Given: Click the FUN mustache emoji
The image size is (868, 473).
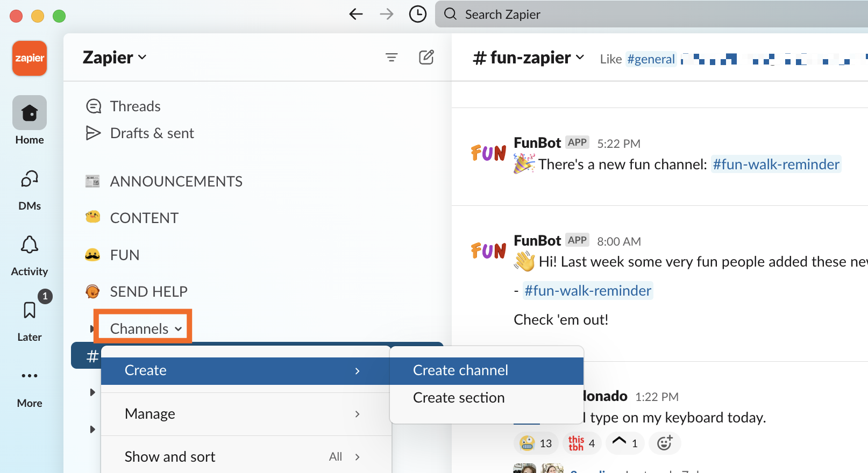Looking at the screenshot, I should click(93, 255).
